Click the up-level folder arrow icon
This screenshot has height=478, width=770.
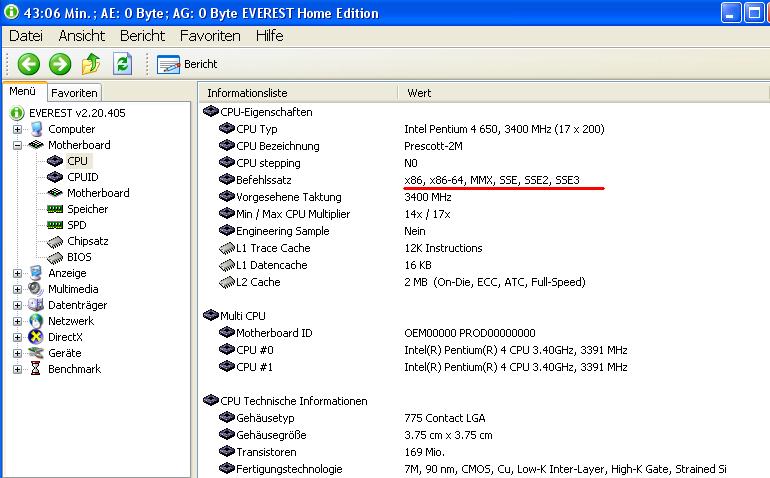click(91, 64)
